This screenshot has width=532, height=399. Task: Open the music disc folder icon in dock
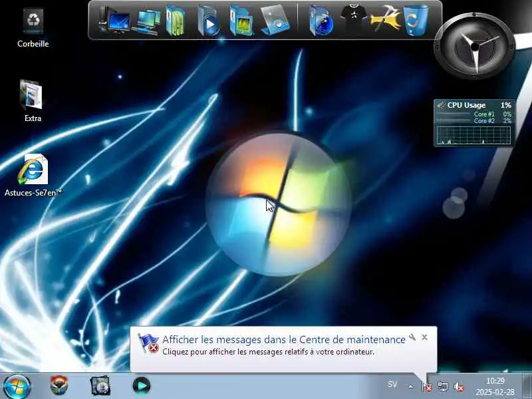(275, 20)
